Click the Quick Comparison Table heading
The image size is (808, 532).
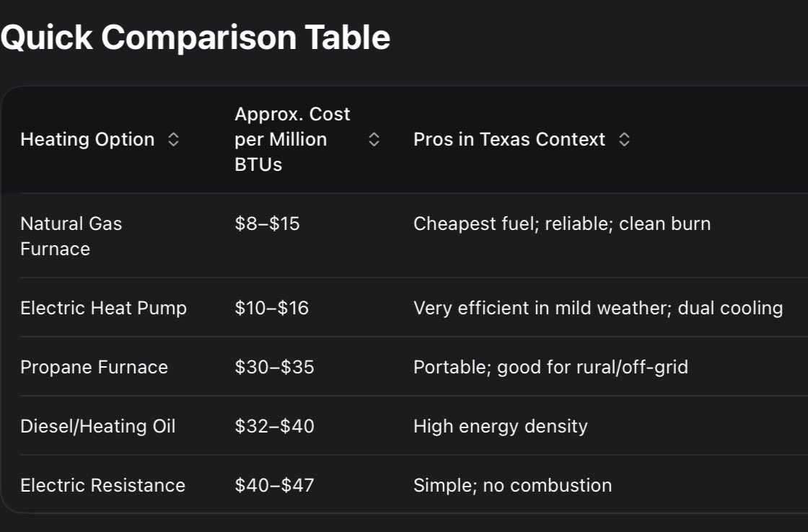click(x=195, y=37)
